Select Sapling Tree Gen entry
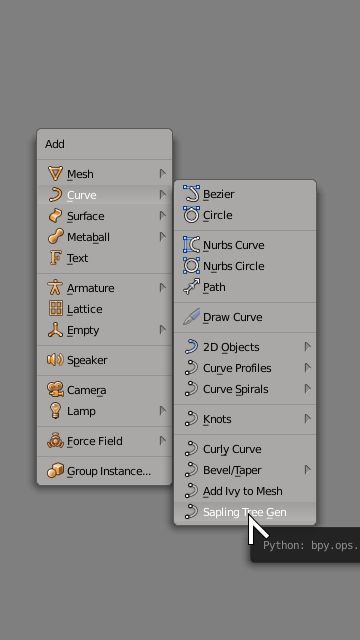Screen dimensions: 360x640 245,512
